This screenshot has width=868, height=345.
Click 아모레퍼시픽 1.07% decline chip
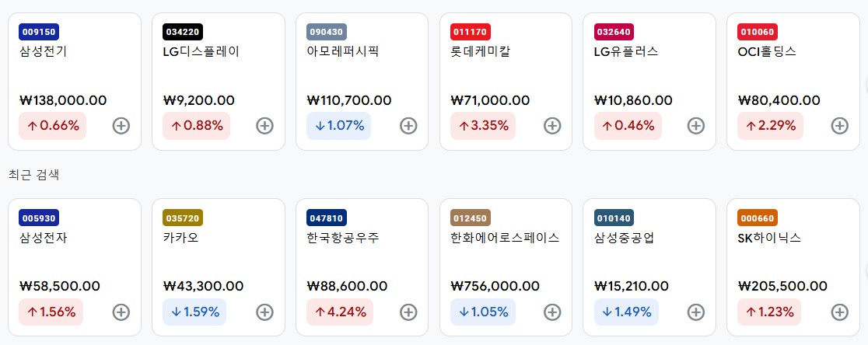(x=339, y=126)
